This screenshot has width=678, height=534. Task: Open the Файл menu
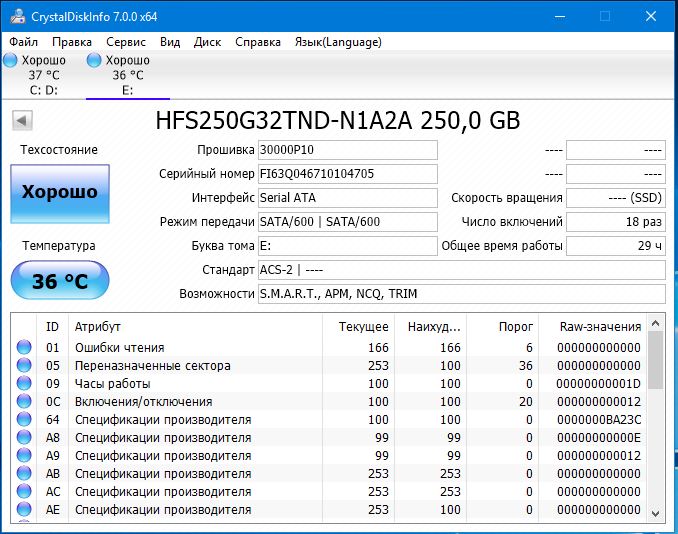23,42
